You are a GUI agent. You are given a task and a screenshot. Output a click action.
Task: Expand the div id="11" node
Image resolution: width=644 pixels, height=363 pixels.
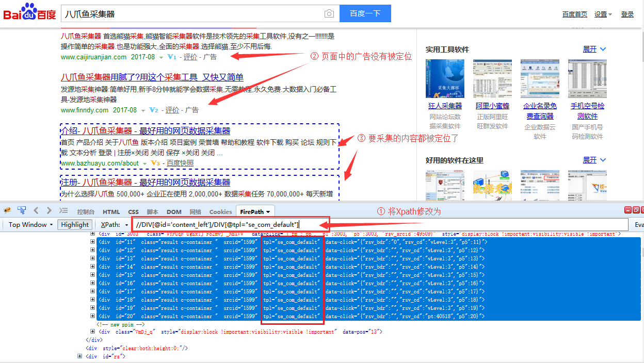[x=93, y=242]
